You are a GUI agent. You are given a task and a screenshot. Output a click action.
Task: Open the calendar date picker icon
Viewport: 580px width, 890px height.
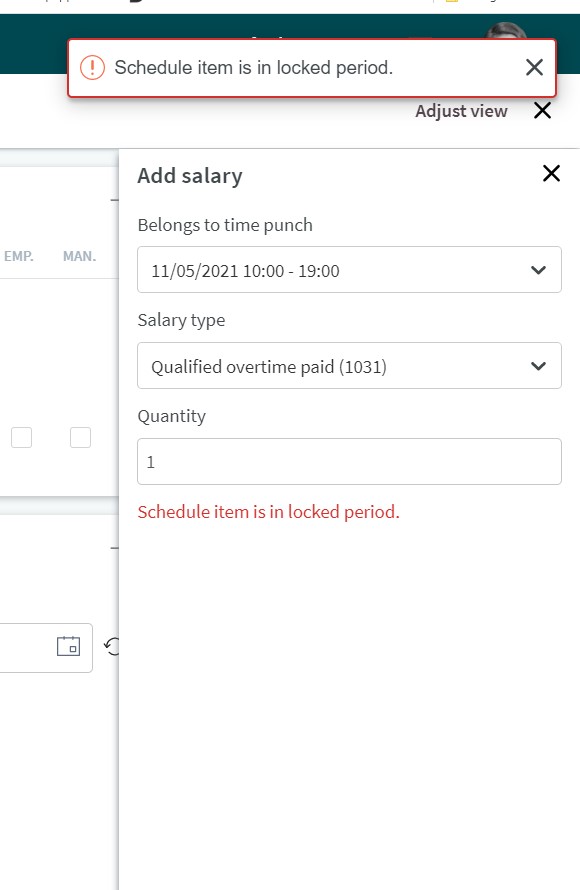point(69,646)
